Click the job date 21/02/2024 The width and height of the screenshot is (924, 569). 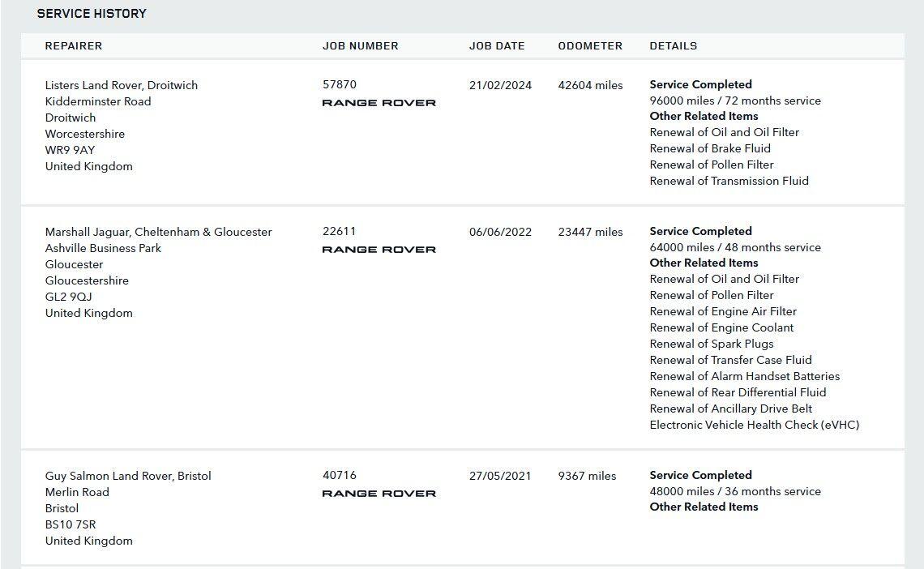tap(500, 85)
